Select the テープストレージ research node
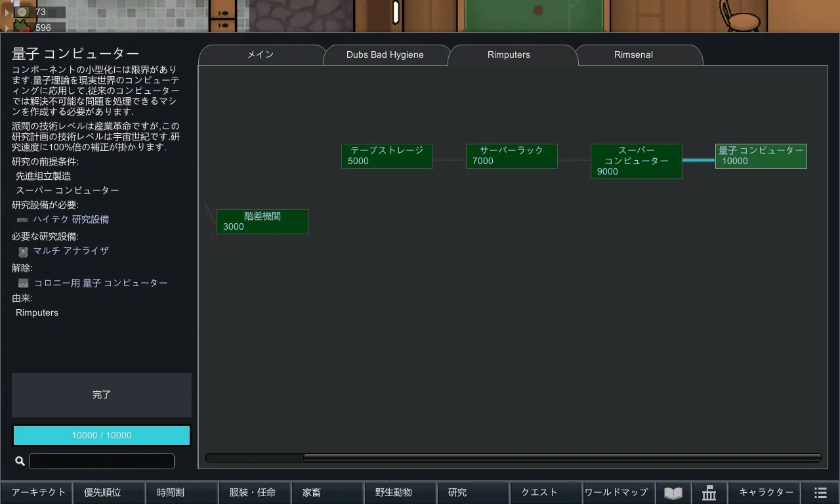840x504 pixels. tap(387, 156)
